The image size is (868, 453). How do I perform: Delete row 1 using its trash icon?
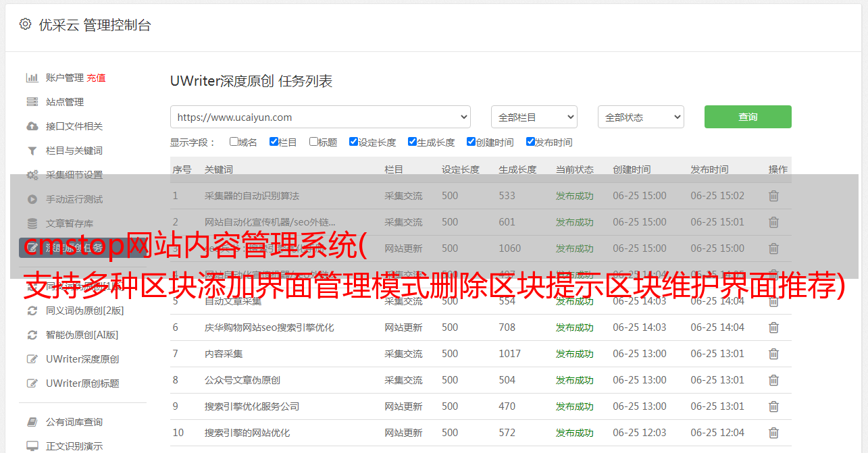(773, 196)
